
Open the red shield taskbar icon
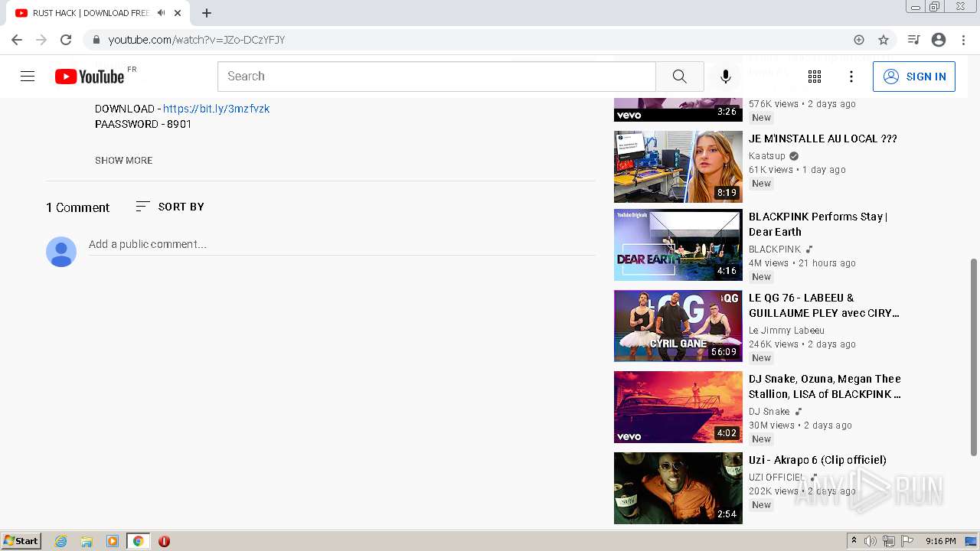[164, 541]
